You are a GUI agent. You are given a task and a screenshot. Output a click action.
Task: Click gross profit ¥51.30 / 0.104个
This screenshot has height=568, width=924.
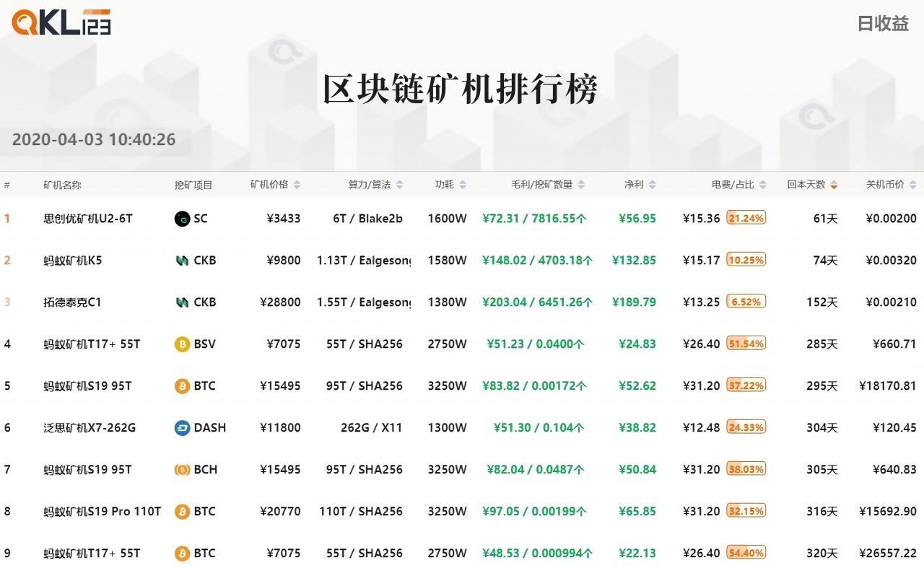click(539, 428)
